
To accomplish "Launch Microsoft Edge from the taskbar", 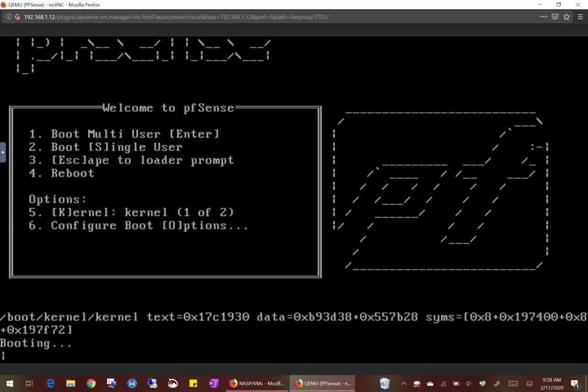I will [x=50, y=383].
